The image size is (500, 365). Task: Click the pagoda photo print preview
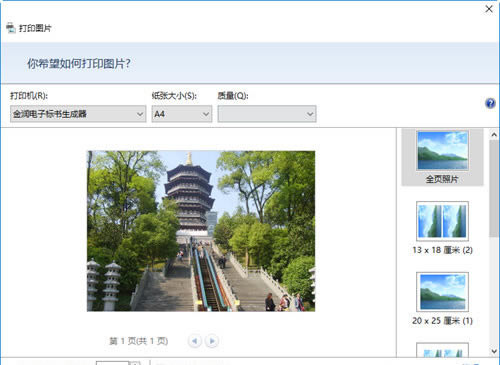click(x=201, y=231)
